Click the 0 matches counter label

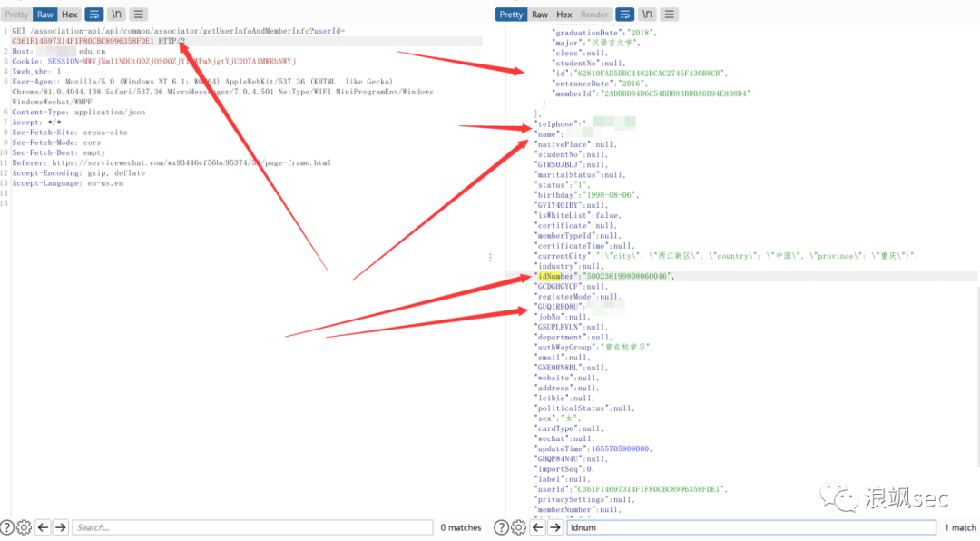(x=461, y=527)
